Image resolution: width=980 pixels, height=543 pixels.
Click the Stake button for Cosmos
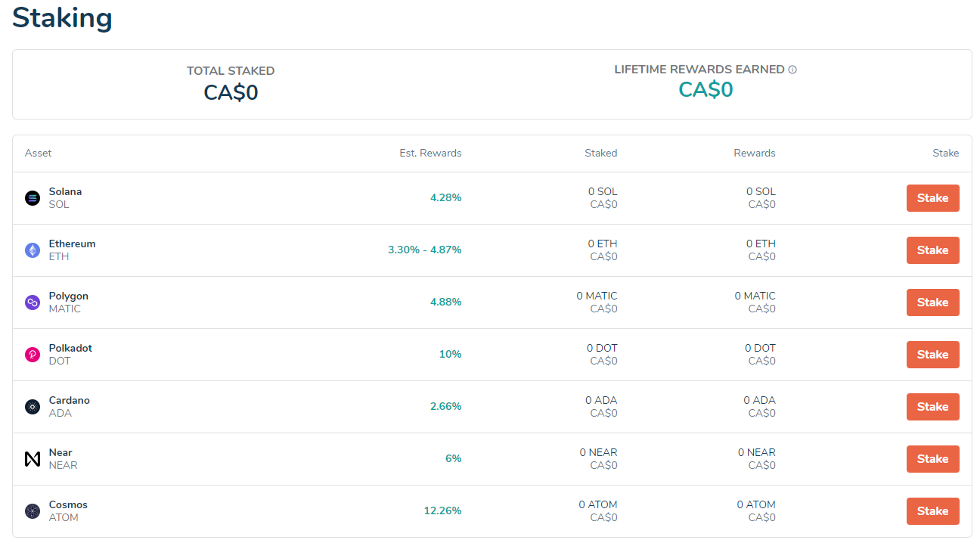932,510
